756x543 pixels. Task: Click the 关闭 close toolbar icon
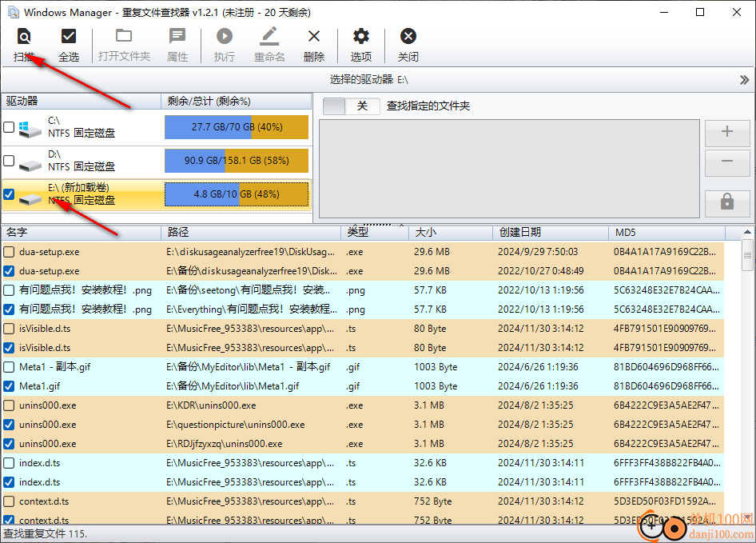tap(408, 36)
